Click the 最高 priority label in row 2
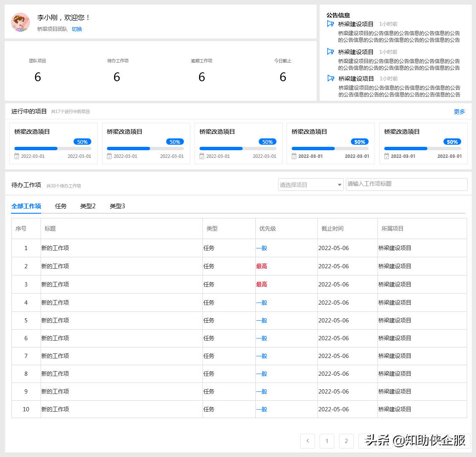The image size is (476, 457). click(x=262, y=266)
